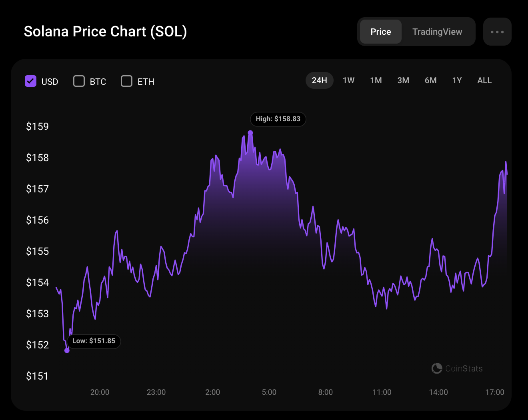Select the 1W time range
528x420 pixels.
(x=348, y=80)
